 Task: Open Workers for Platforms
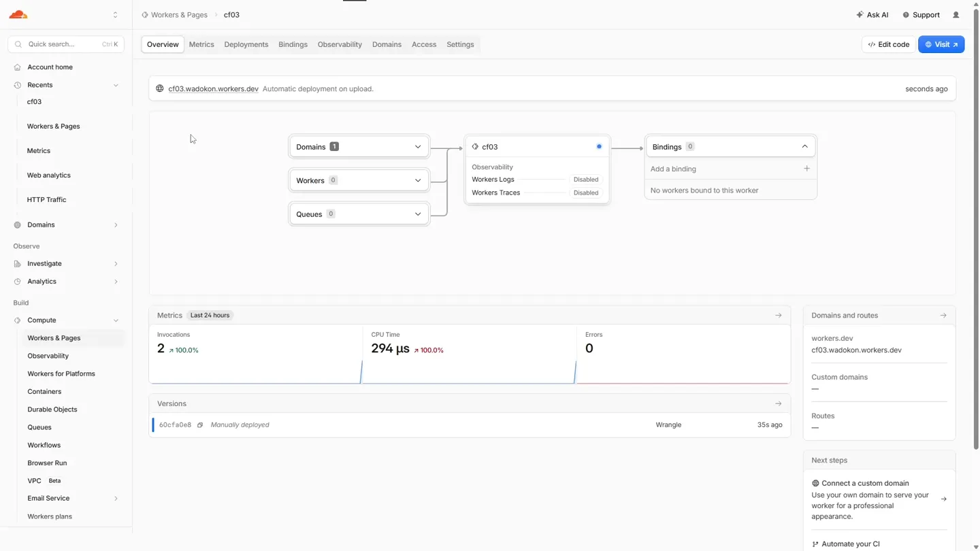[61, 374]
